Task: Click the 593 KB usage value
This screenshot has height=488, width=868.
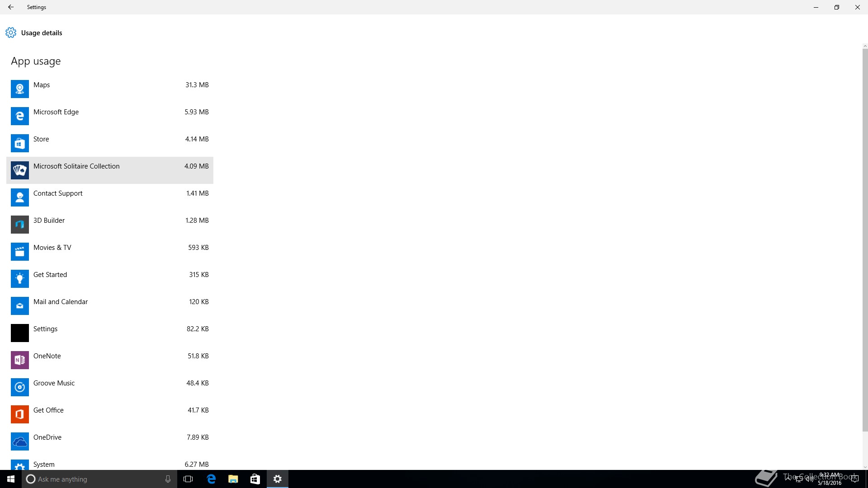Action: (x=198, y=248)
